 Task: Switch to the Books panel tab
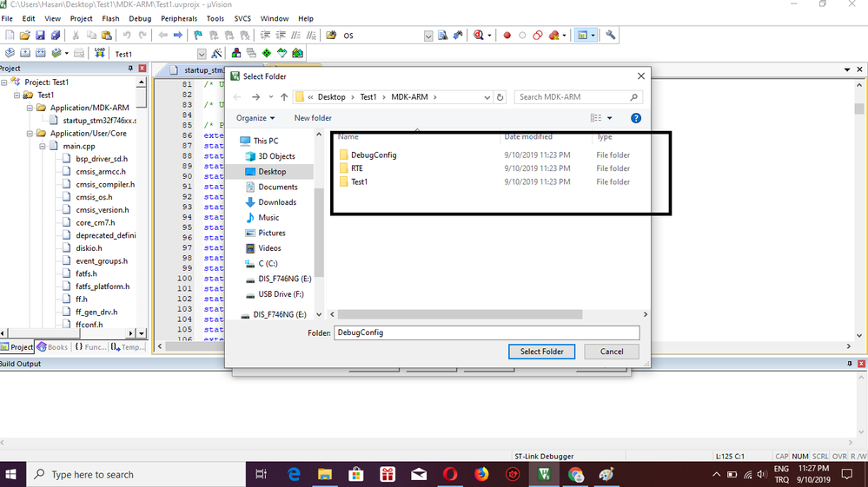click(x=52, y=347)
